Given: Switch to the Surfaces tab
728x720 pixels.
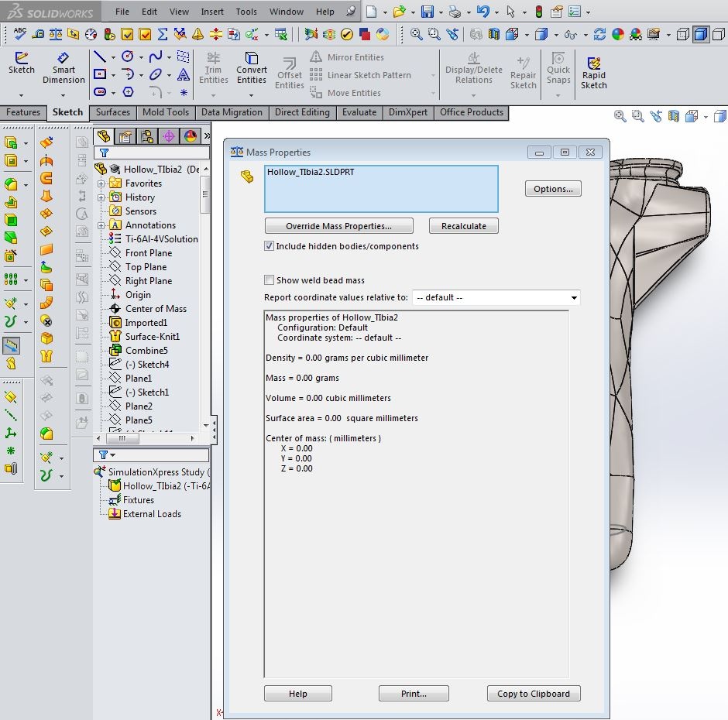Looking at the screenshot, I should [113, 112].
